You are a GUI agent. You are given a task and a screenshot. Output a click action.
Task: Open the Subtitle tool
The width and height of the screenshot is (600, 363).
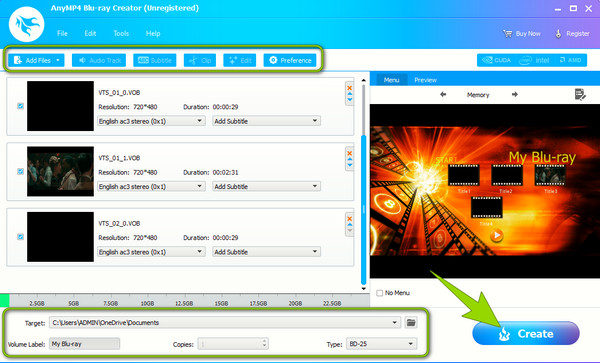tap(155, 60)
